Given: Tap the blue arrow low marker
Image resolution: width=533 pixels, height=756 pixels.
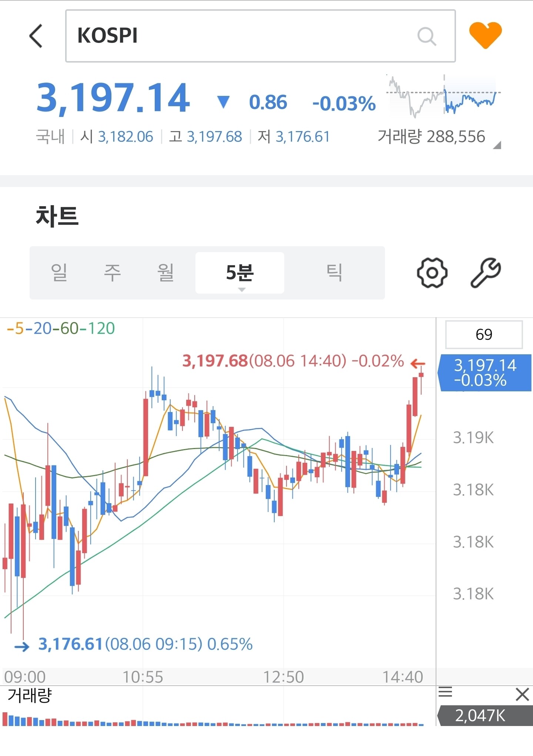Looking at the screenshot, I should tap(22, 647).
